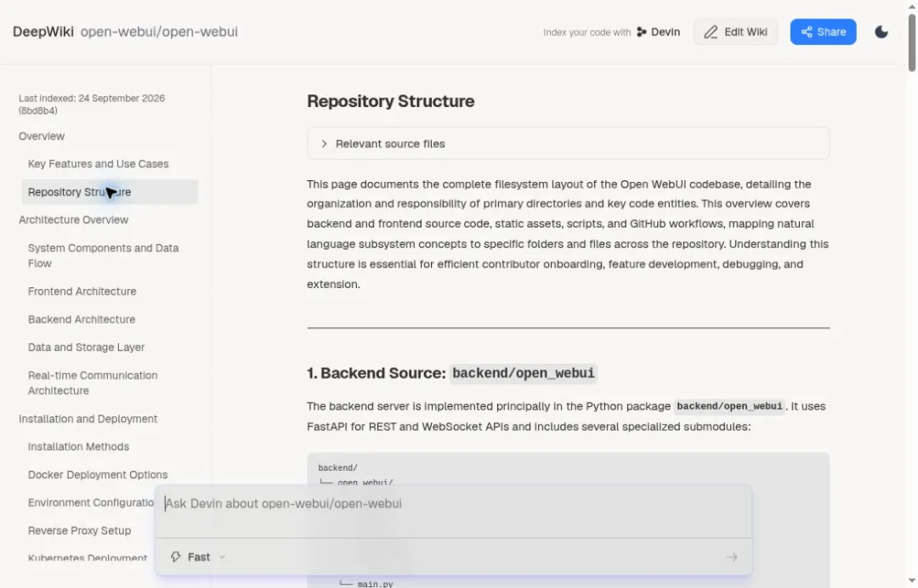The width and height of the screenshot is (918, 588).
Task: Click the send arrow in the ask box
Action: [732, 557]
